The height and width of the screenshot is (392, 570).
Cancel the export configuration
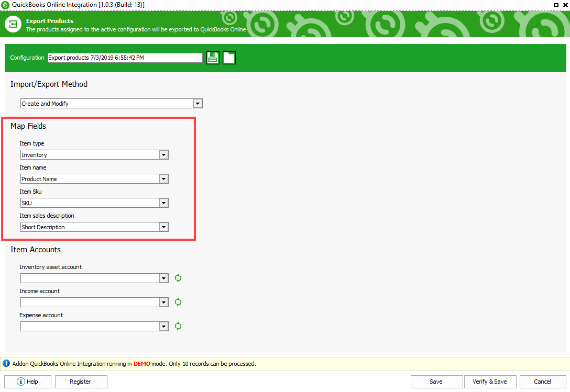(543, 382)
